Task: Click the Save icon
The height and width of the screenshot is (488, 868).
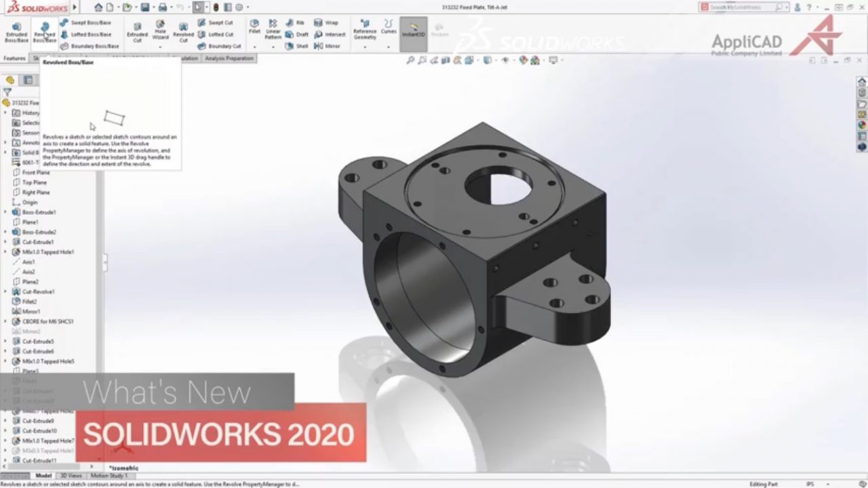Action: click(145, 7)
